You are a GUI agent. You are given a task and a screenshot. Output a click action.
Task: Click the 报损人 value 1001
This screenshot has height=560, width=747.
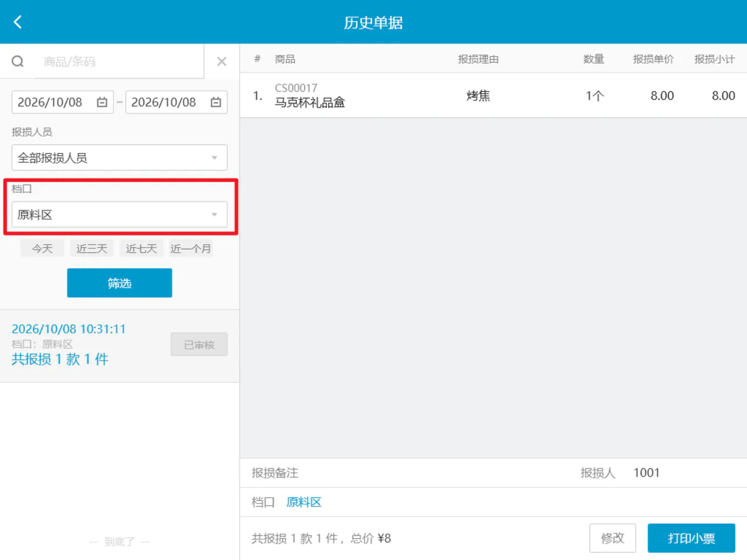pyautogui.click(x=647, y=473)
